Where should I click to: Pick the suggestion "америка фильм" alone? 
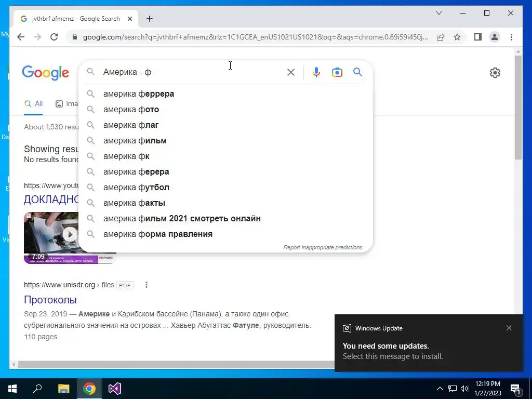coord(225,140)
